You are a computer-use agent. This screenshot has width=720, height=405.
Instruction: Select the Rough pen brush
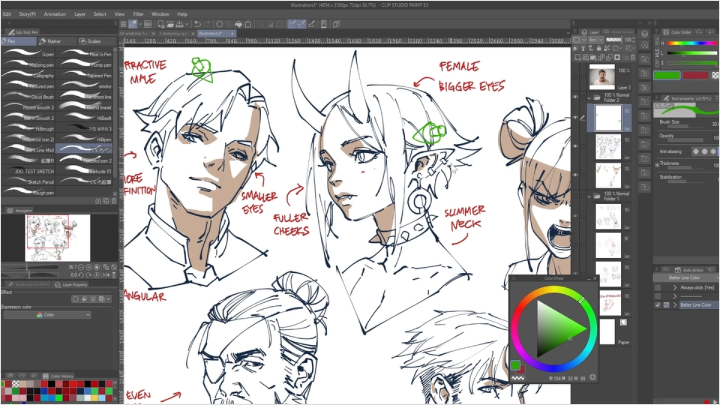(x=29, y=192)
